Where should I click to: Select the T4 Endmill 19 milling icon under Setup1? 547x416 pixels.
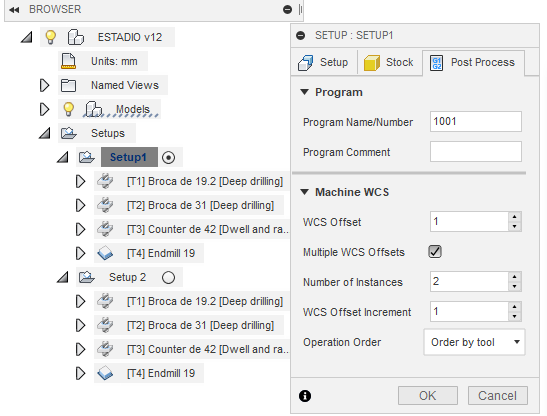[105, 253]
